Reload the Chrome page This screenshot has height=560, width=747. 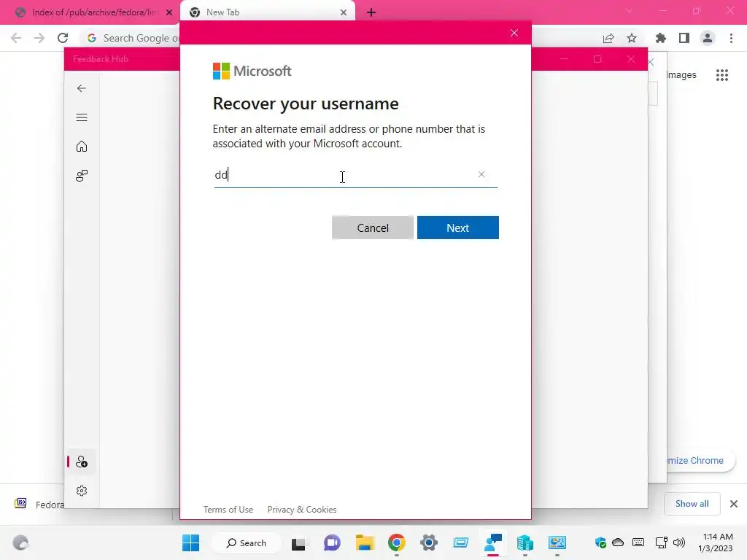pos(63,38)
